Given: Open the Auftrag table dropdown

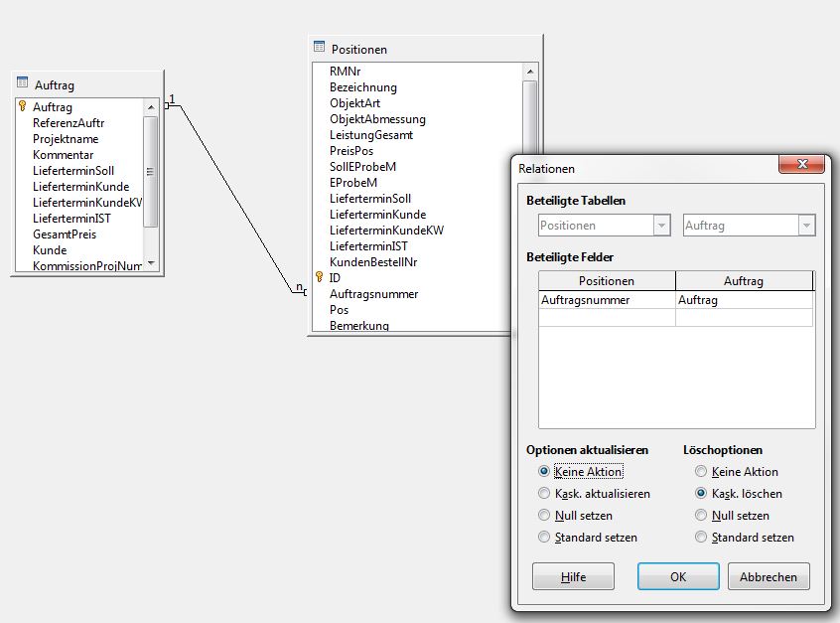Looking at the screenshot, I should pyautogui.click(x=806, y=226).
